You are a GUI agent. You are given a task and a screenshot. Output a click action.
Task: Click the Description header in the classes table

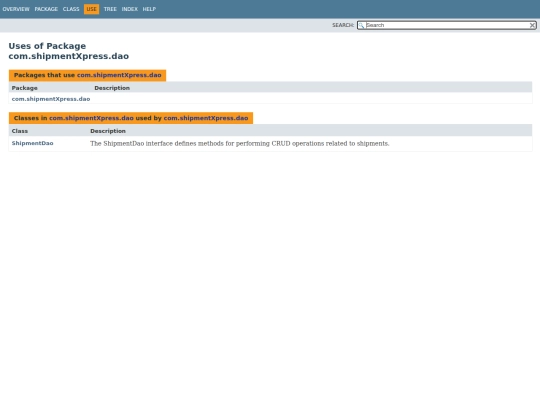click(108, 131)
